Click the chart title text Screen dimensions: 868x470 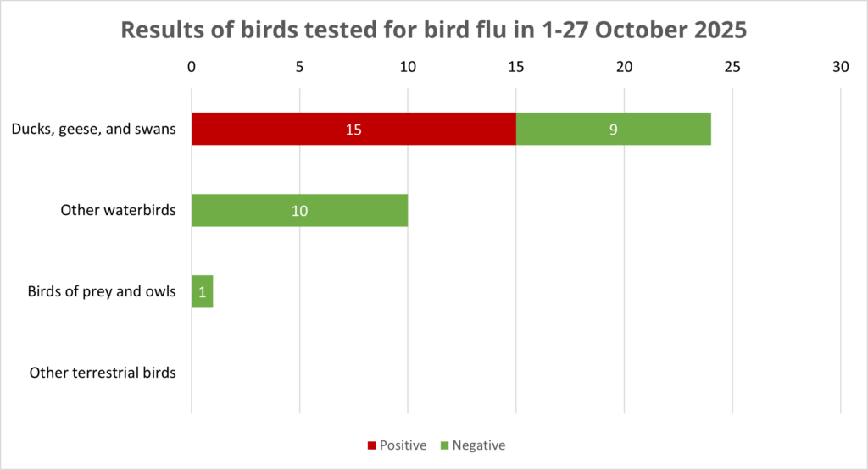(433, 30)
